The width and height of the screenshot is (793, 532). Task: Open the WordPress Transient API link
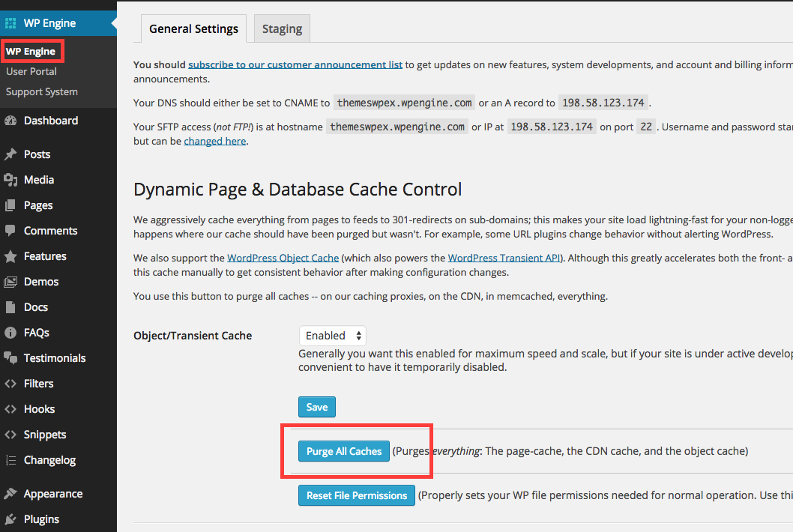[504, 258]
